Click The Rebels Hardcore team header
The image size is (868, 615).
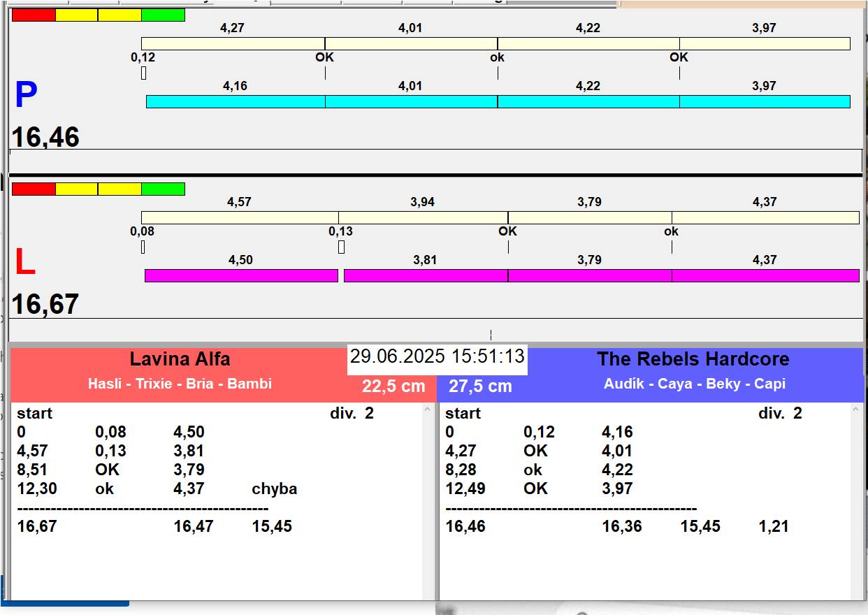[693, 360]
